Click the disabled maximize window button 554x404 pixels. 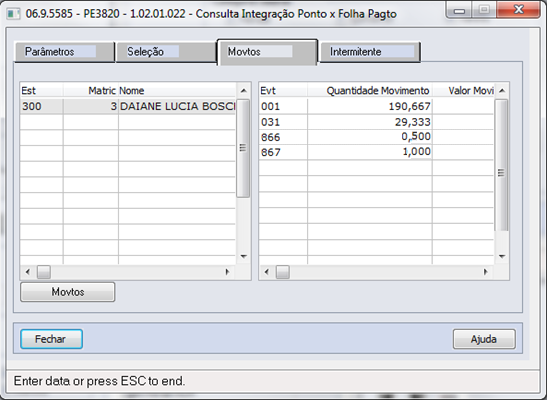(x=484, y=10)
